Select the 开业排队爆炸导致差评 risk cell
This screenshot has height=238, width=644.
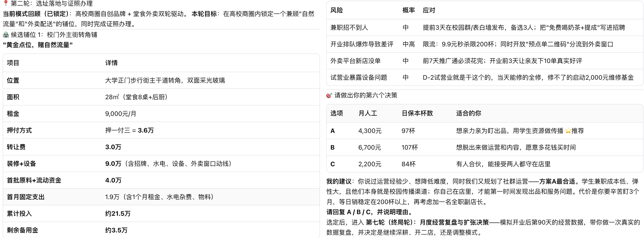point(362,44)
